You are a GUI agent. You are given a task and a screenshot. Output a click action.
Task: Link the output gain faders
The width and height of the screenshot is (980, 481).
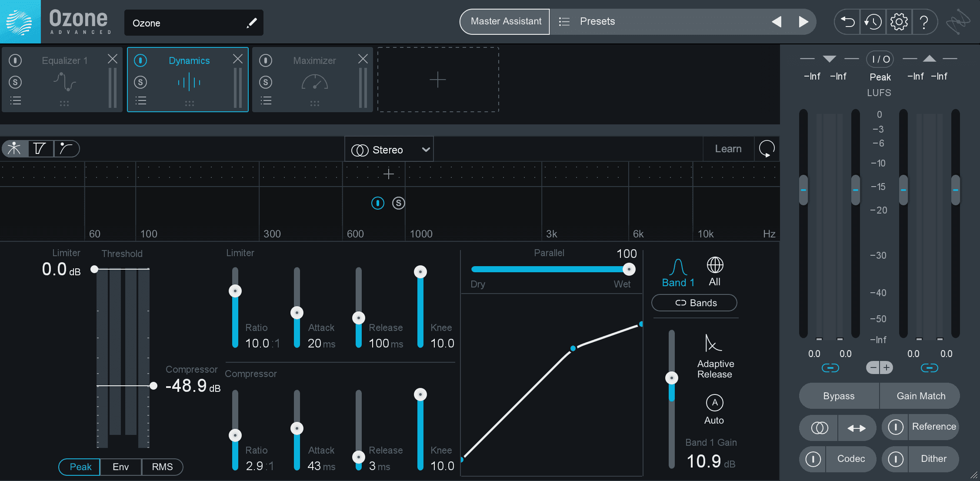[x=929, y=368]
